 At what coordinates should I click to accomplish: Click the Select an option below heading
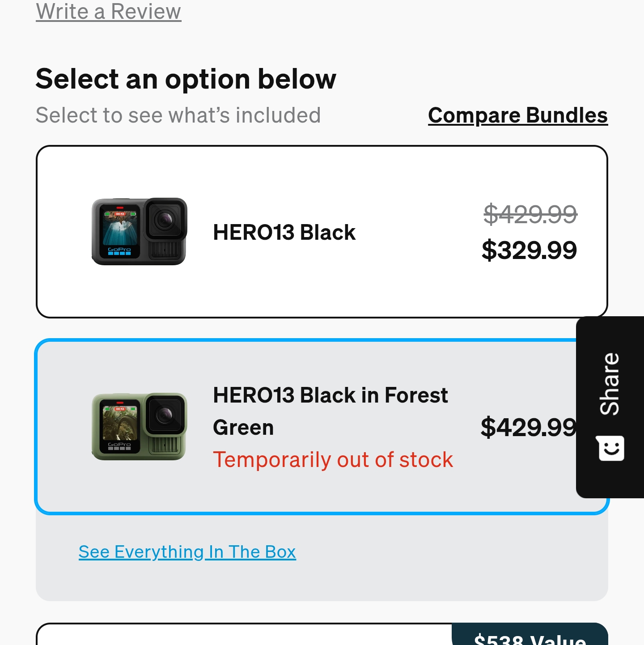[186, 79]
